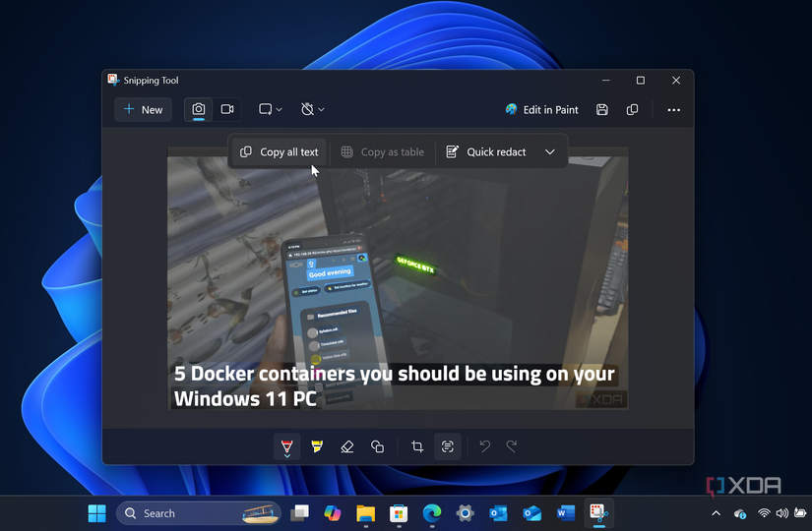
Task: Open new Outlook envelope icon on taskbar
Action: point(531,513)
